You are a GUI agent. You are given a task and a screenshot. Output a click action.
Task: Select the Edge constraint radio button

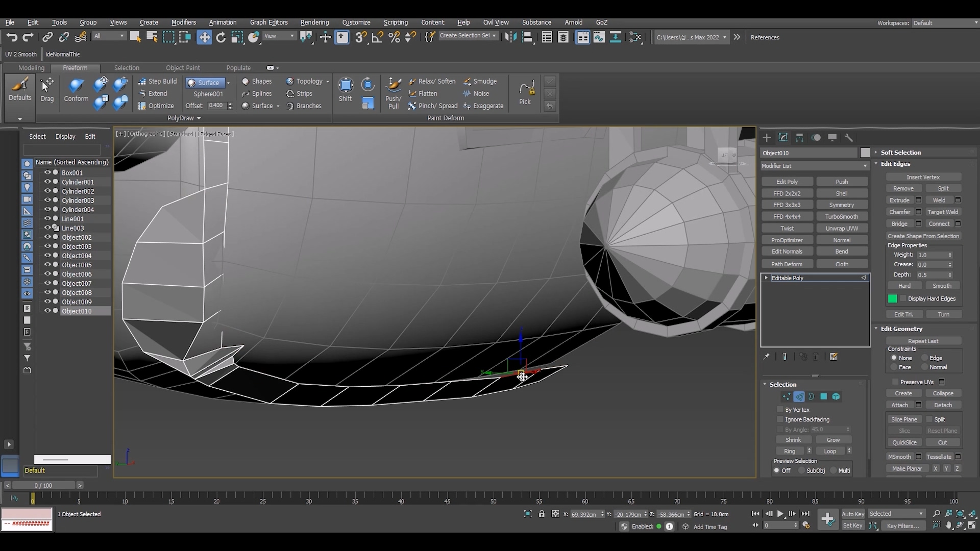[924, 358]
